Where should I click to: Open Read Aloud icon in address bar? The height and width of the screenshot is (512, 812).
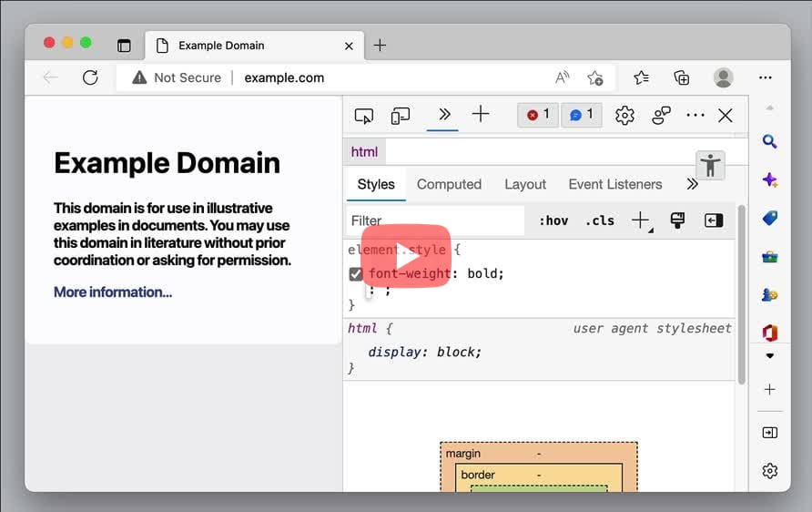click(562, 77)
